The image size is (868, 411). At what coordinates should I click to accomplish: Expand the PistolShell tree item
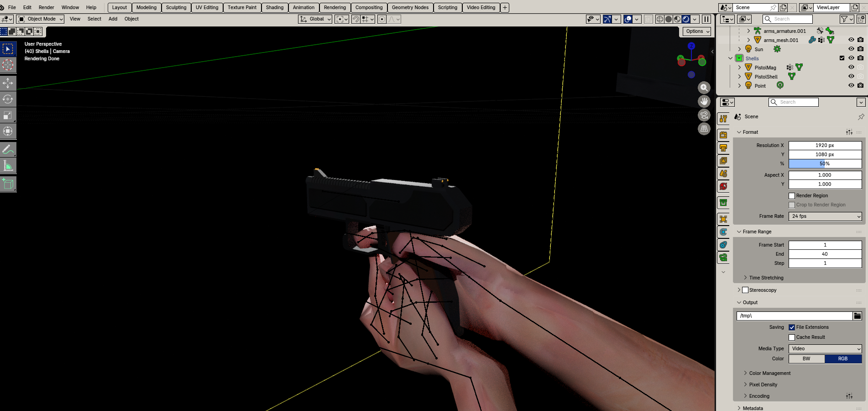[740, 76]
